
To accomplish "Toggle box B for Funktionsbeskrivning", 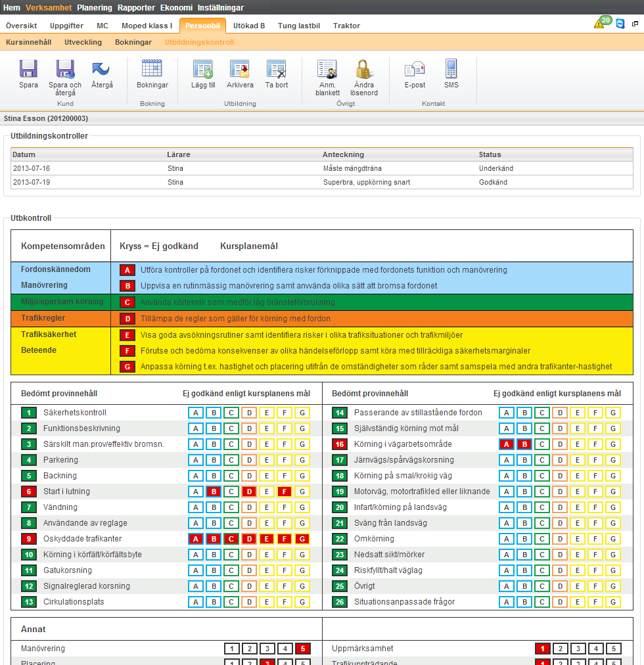I will [x=214, y=428].
